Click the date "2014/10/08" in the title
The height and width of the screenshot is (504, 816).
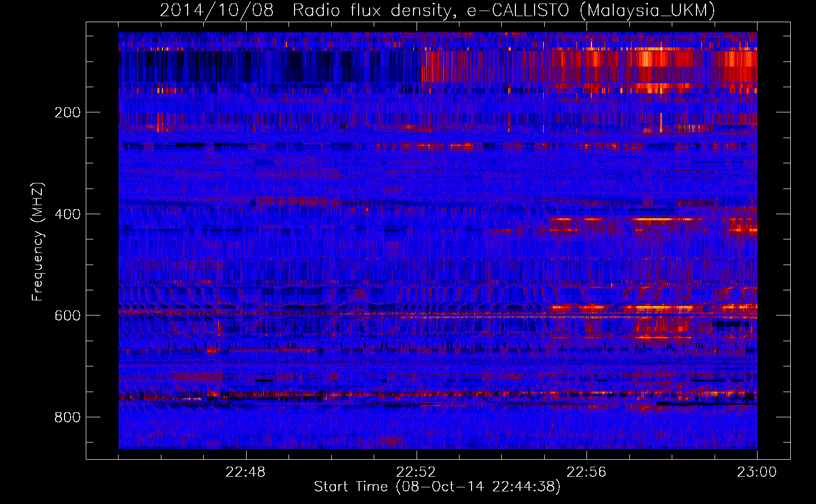pyautogui.click(x=217, y=11)
